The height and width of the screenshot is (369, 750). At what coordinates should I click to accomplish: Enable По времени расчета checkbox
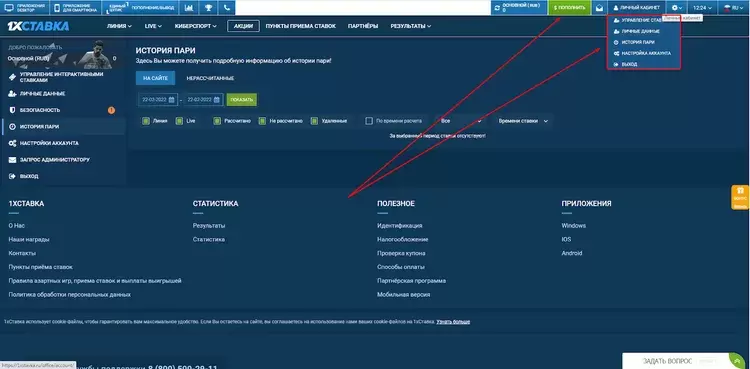click(369, 121)
